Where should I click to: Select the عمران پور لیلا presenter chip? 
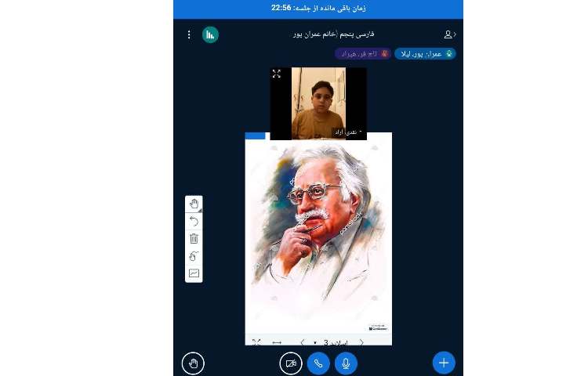tap(425, 54)
